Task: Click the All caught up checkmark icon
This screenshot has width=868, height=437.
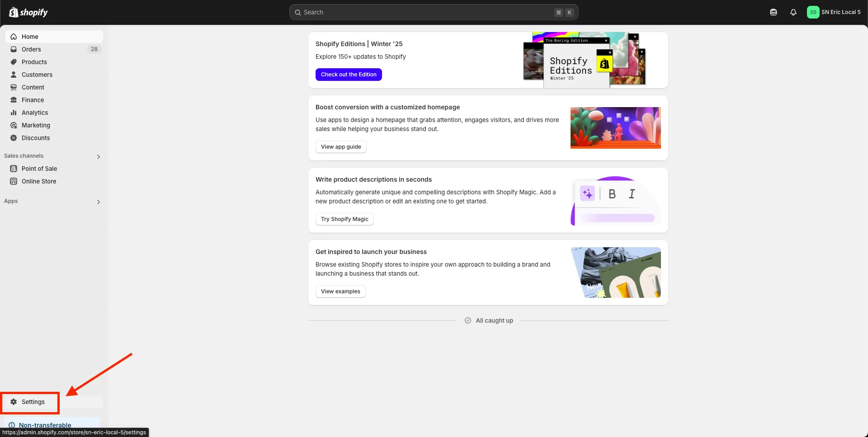Action: [x=468, y=320]
